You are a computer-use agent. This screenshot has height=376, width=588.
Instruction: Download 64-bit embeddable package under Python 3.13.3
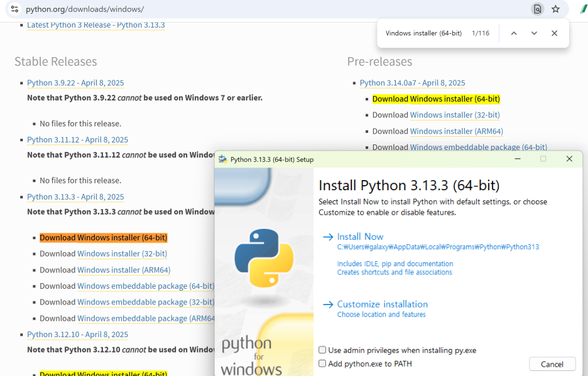point(146,286)
